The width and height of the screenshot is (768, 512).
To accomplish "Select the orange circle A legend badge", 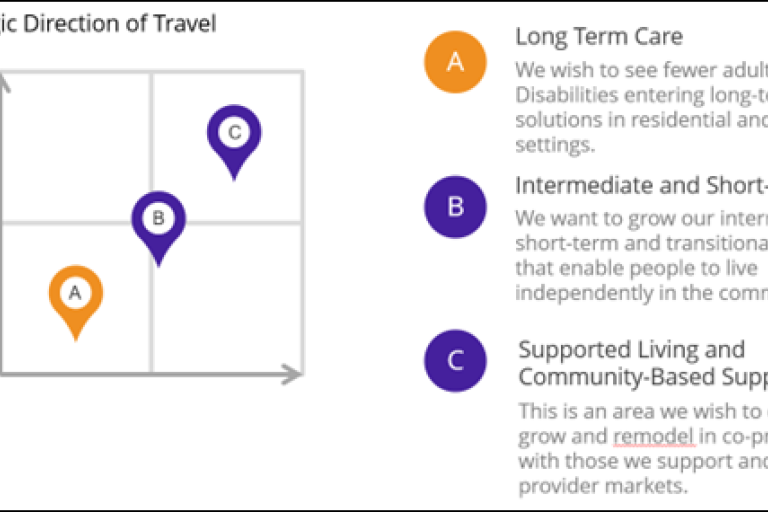I will point(455,62).
